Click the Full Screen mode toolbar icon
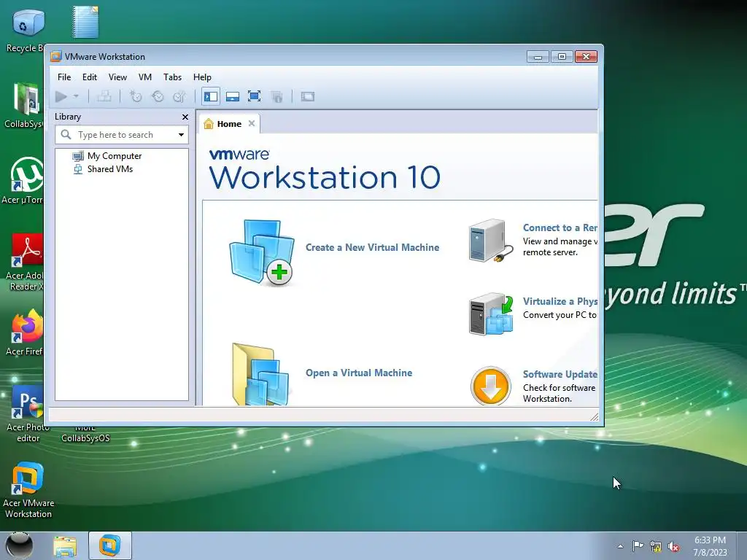The image size is (747, 560). coord(255,97)
